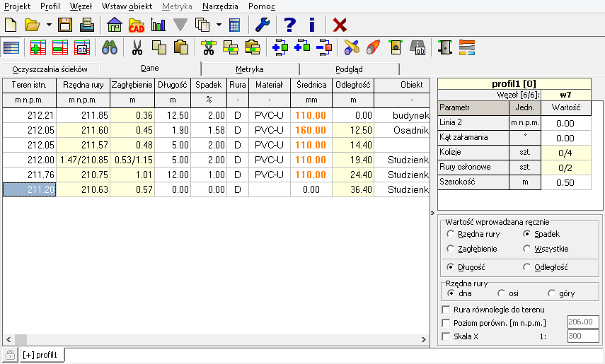Remove a table row with the green minus icon
Viewport: 605px width, 364px height.
coord(60,47)
